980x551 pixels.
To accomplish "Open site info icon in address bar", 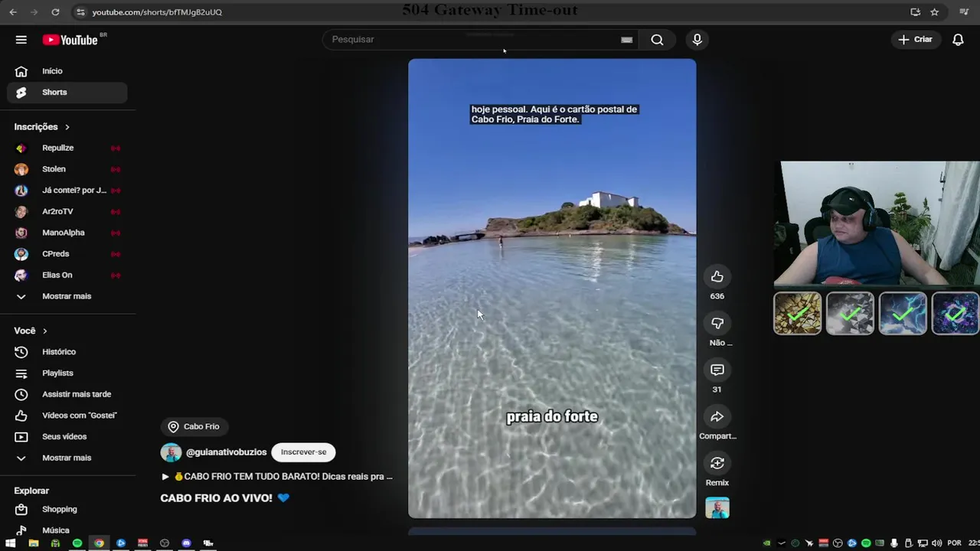I will point(80,12).
